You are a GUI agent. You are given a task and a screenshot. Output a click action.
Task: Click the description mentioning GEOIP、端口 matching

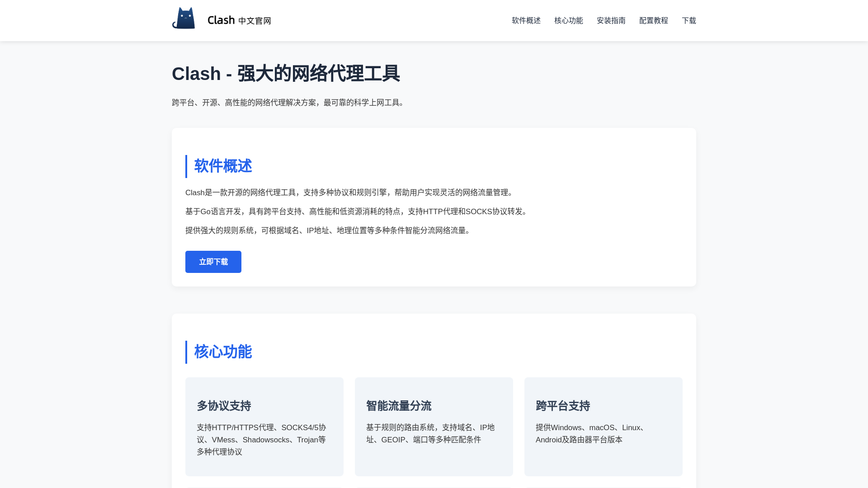click(431, 433)
